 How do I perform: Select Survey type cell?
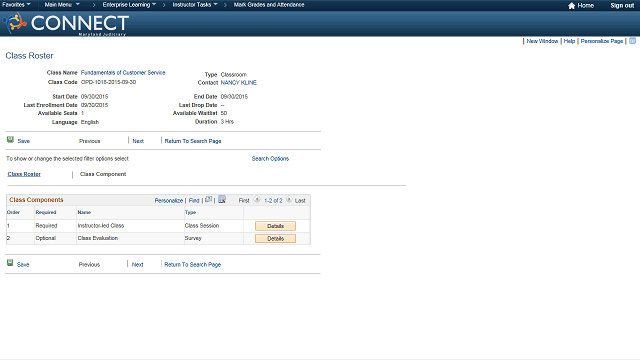[193, 238]
